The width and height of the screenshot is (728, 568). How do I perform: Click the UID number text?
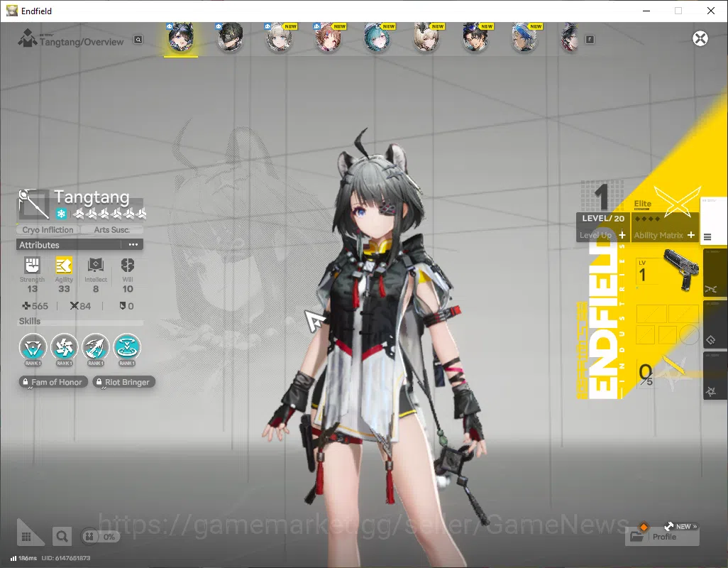tap(66, 558)
